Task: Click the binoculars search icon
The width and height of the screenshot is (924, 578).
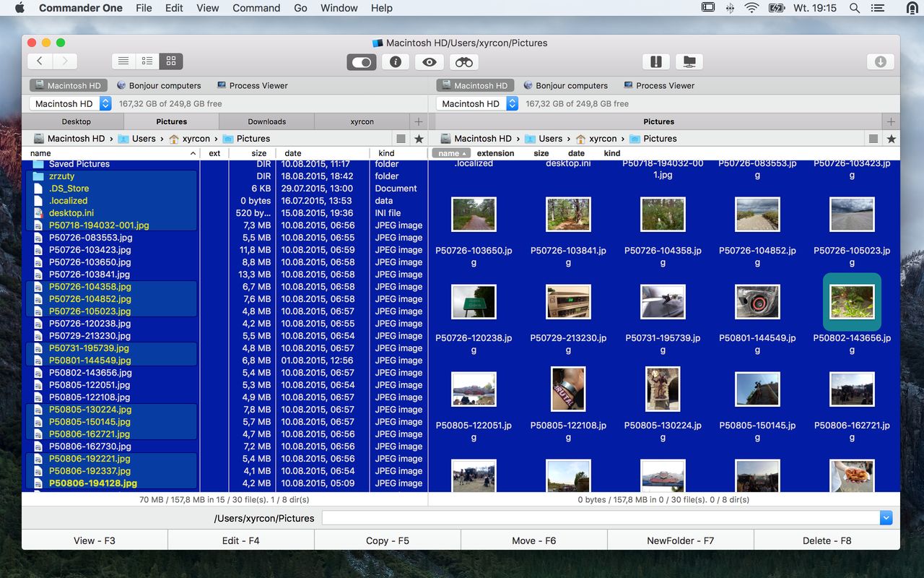Action: pyautogui.click(x=463, y=62)
